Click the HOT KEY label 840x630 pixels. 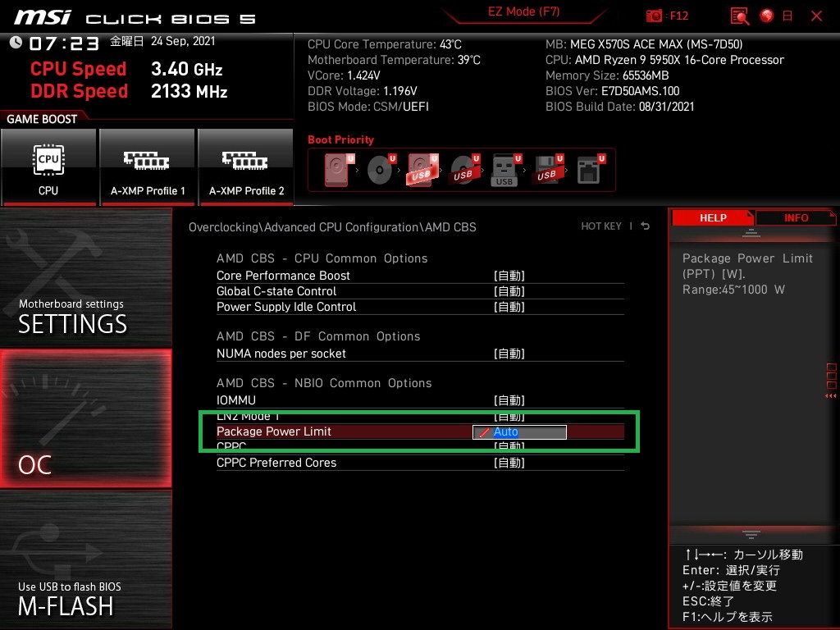coord(601,226)
